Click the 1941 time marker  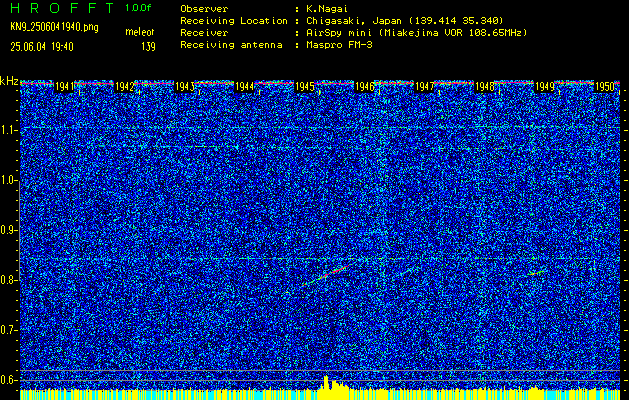pos(64,87)
